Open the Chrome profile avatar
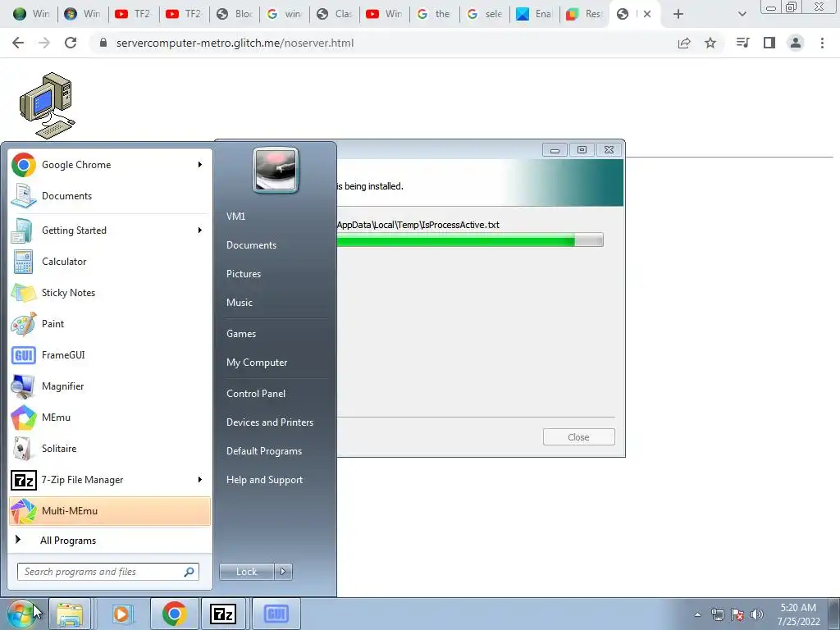 796,43
